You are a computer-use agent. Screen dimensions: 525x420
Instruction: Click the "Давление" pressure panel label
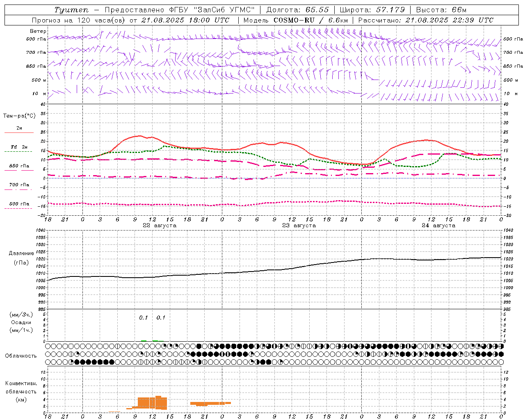[x=21, y=253]
